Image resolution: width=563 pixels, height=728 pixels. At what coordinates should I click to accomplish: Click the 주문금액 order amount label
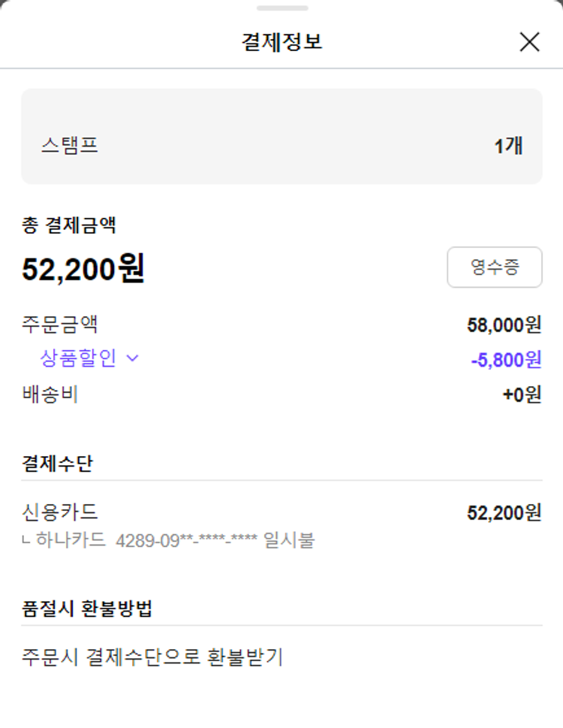point(60,325)
